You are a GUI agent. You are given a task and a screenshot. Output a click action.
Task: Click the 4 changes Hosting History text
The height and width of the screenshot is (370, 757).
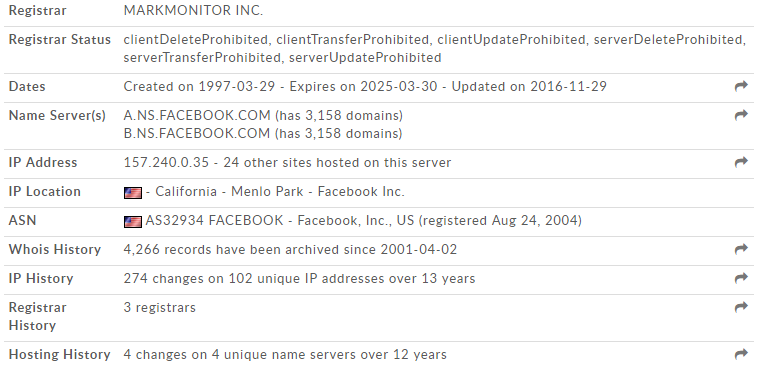[285, 355]
